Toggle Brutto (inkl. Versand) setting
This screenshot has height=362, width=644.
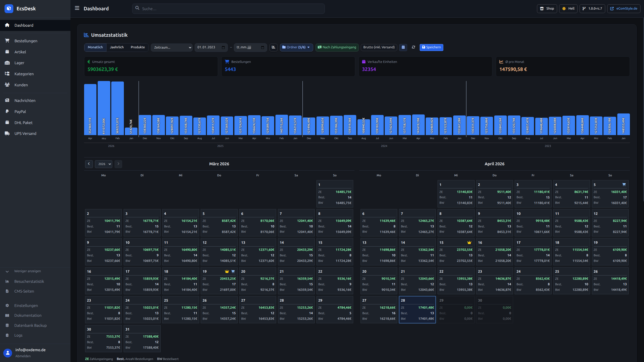(x=379, y=47)
